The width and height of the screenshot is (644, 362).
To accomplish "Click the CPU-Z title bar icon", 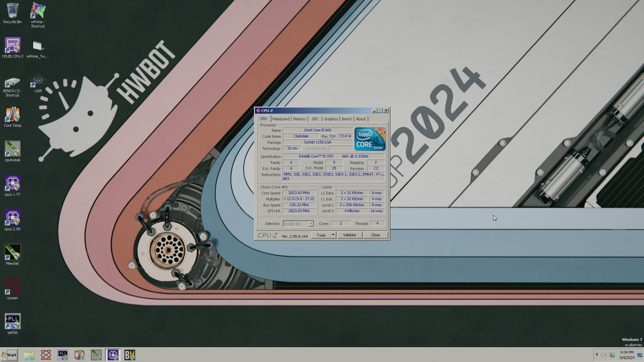I will click(x=258, y=111).
